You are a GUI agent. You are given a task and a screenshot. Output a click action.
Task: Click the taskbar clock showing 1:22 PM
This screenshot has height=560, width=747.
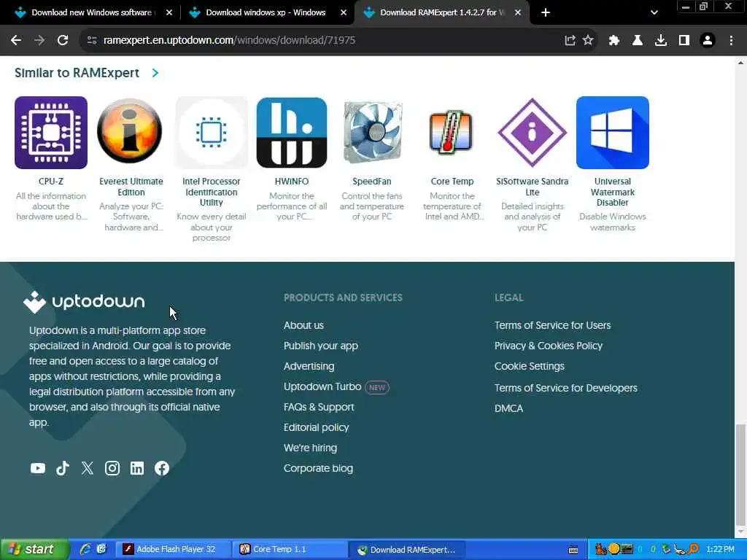(x=720, y=550)
